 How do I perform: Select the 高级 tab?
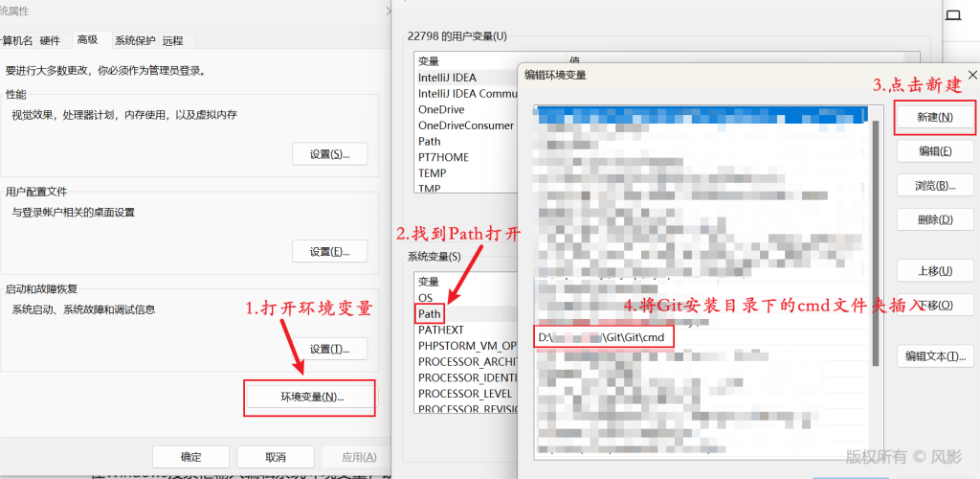tap(87, 39)
